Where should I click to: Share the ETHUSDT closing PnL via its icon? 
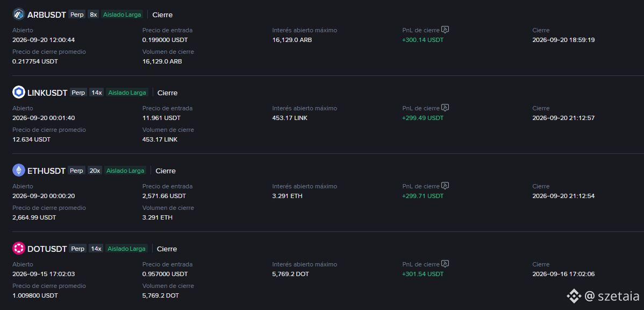tap(445, 186)
